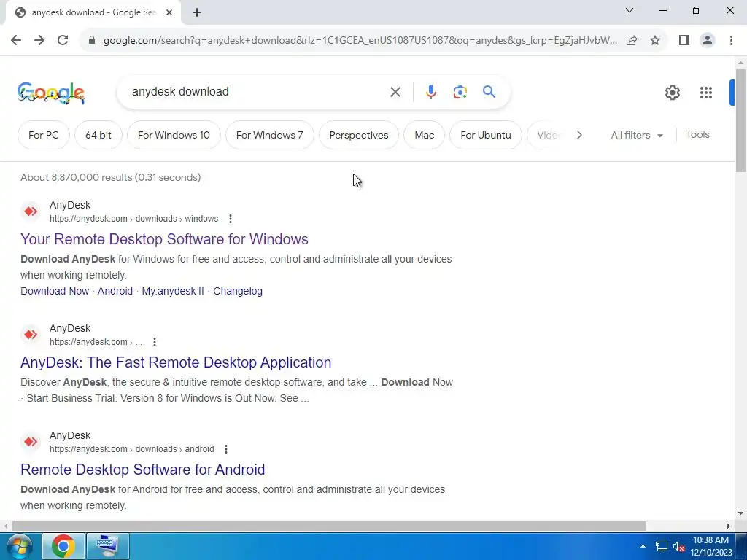Close the anydesk download tab

(169, 13)
